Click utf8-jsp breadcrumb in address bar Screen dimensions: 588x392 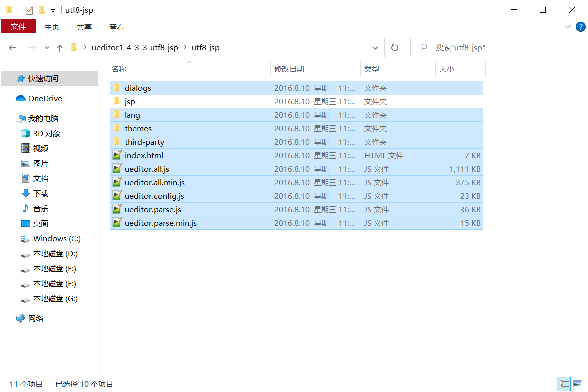[206, 47]
